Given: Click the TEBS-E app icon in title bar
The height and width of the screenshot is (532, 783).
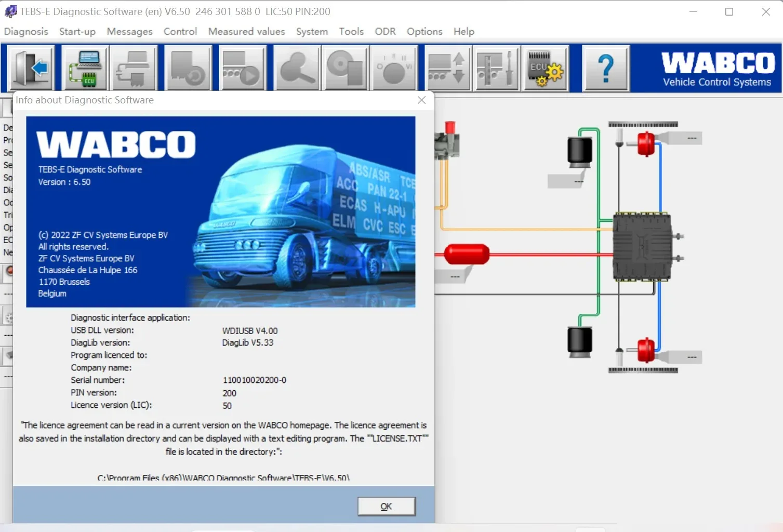Looking at the screenshot, I should pos(10,11).
